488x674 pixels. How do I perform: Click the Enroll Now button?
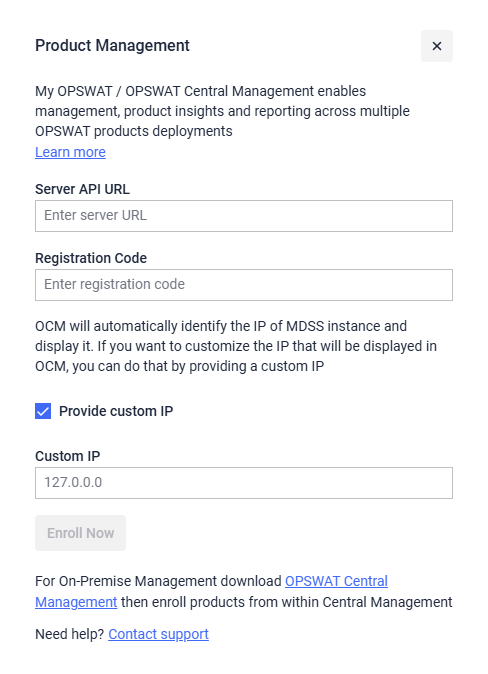[x=80, y=533]
